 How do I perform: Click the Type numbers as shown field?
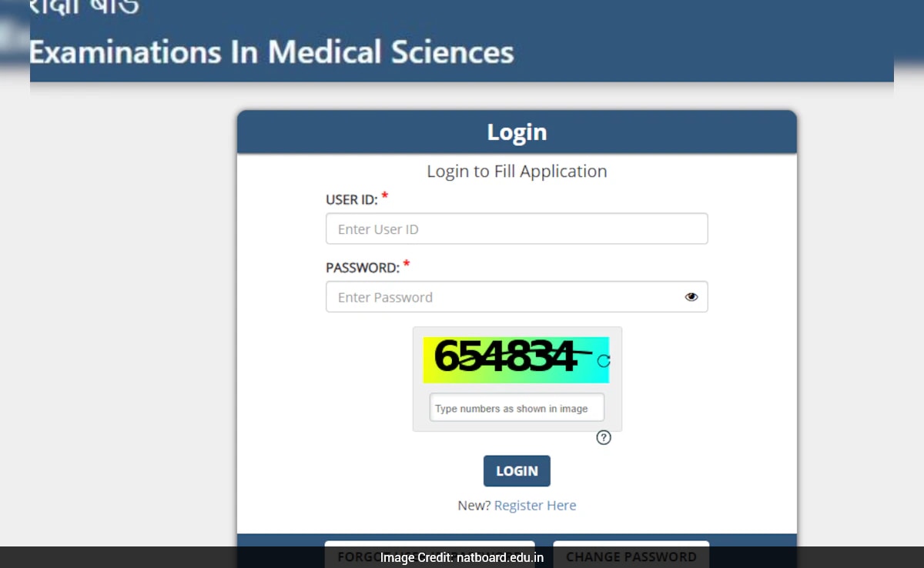click(517, 407)
